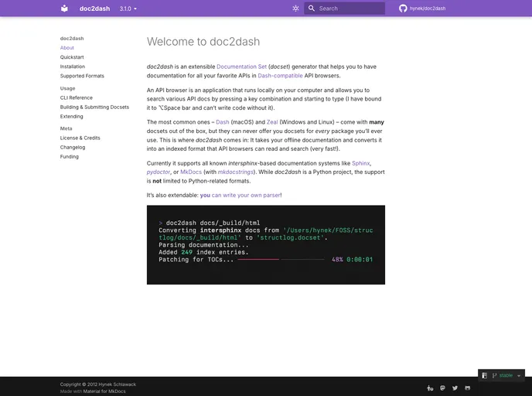The image size is (532, 396).
Task: Click the doc2dash sidebar heading
Action: coord(72,39)
